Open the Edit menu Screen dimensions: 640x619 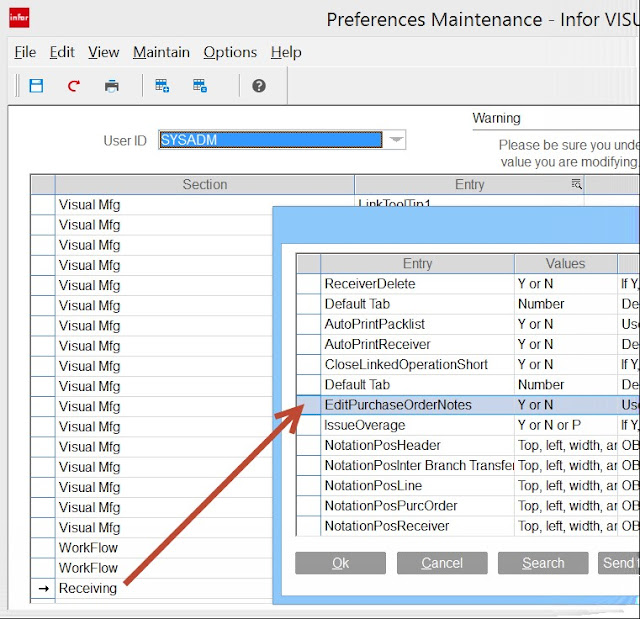pos(62,52)
